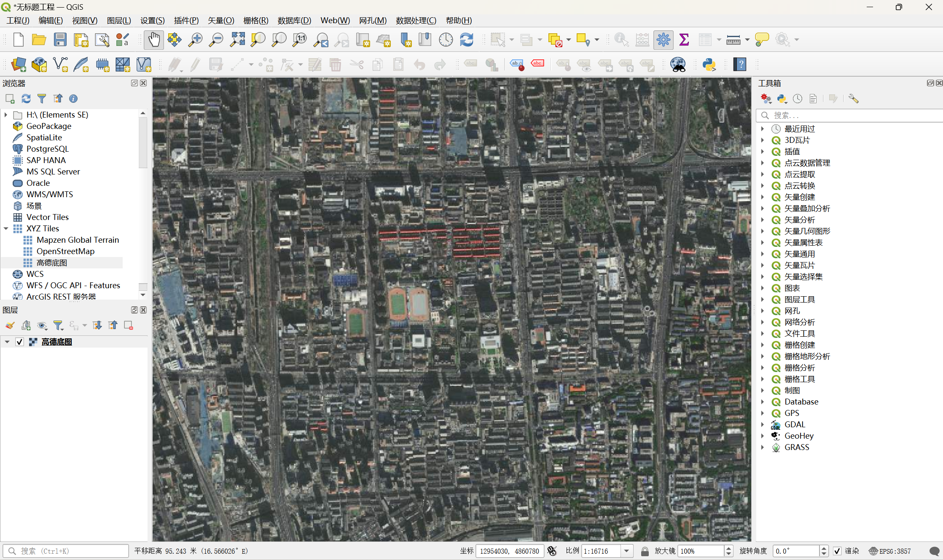
Task: Open the 插件(P) menu
Action: (x=186, y=20)
